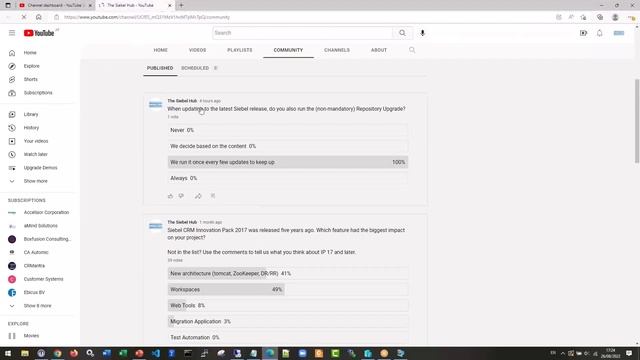Select poll option Workspaces

click(288, 289)
